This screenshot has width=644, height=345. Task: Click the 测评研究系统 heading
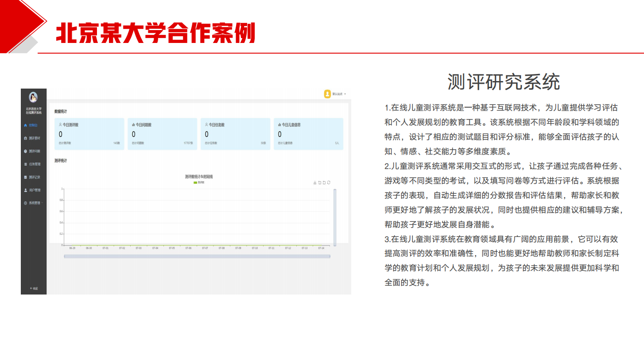click(504, 82)
